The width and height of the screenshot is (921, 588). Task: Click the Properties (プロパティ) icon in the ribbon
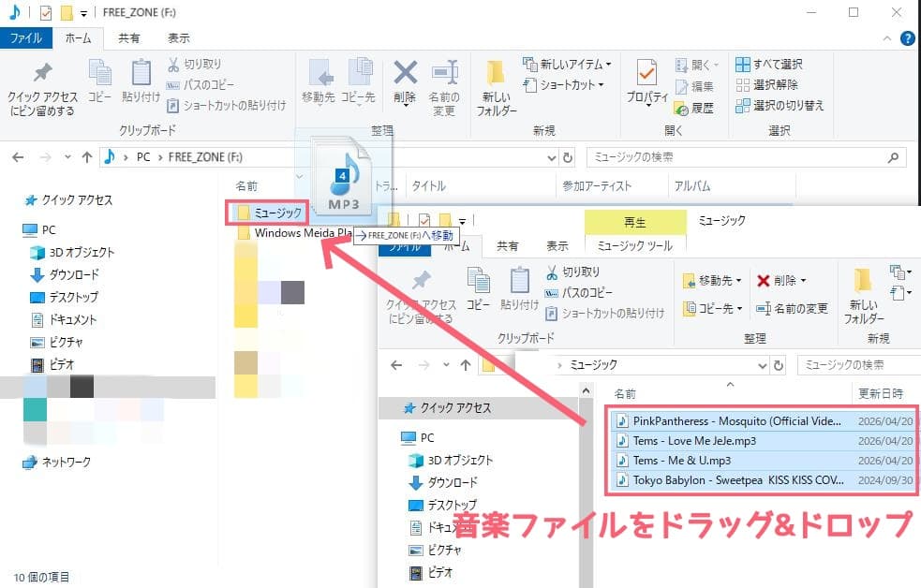[x=646, y=77]
